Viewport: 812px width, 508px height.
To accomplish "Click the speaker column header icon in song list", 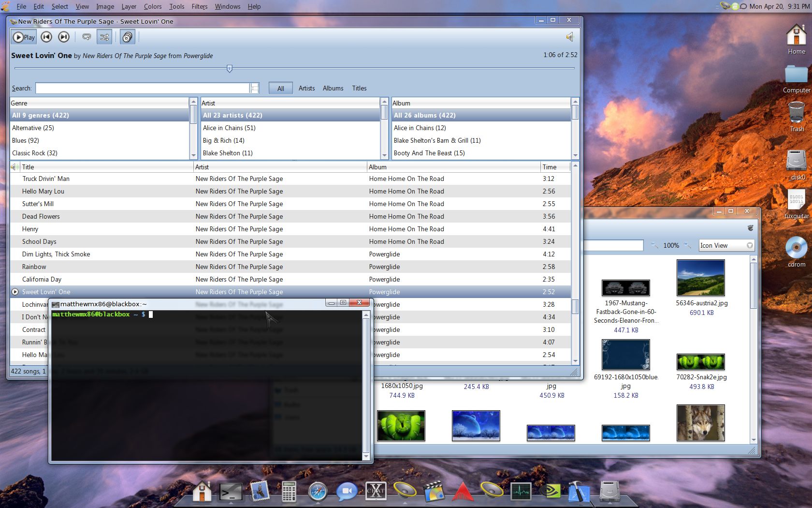I will (x=15, y=167).
